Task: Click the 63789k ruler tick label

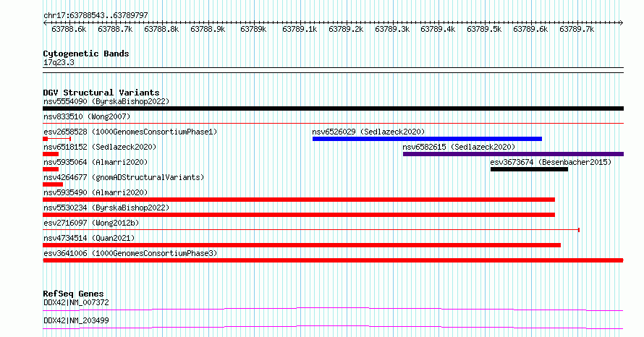Action: pyautogui.click(x=253, y=30)
